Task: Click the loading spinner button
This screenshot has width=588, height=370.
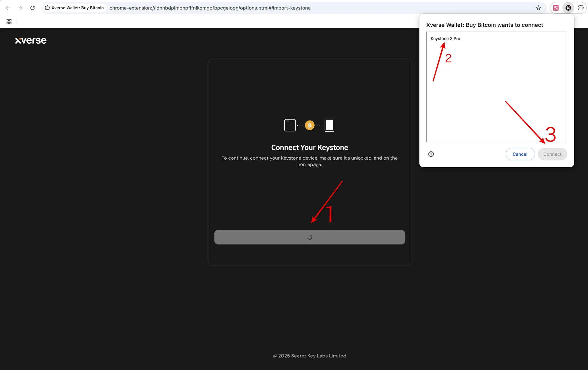Action: click(x=310, y=237)
